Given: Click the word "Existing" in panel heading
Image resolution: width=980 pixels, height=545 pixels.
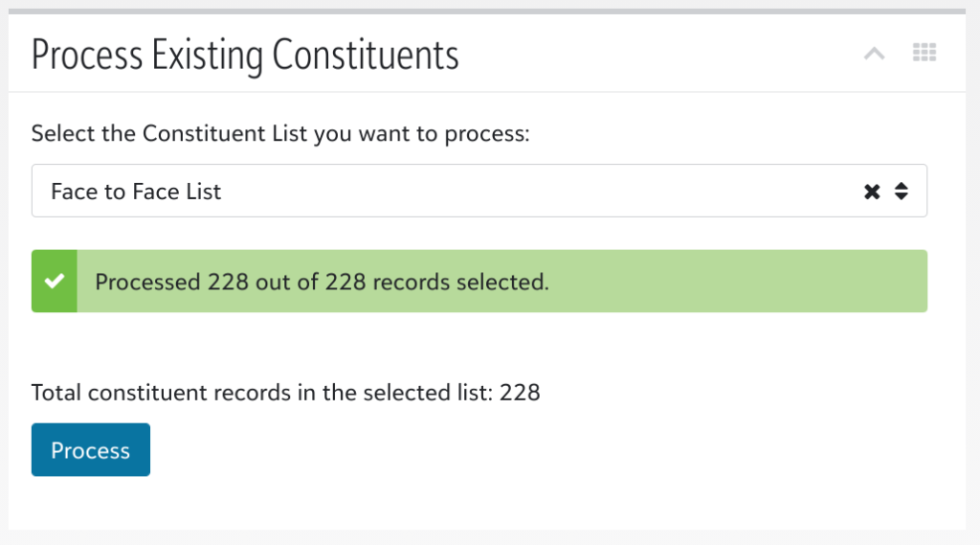Looking at the screenshot, I should tap(204, 56).
